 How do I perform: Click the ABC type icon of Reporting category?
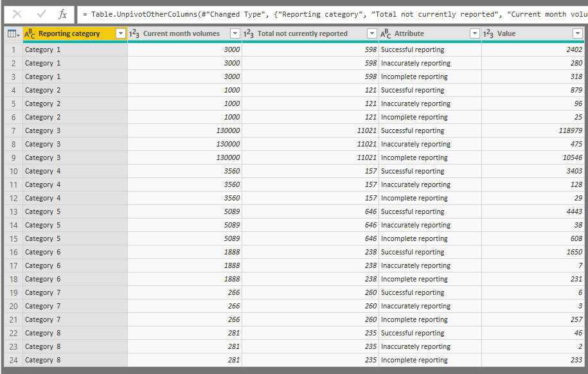30,34
